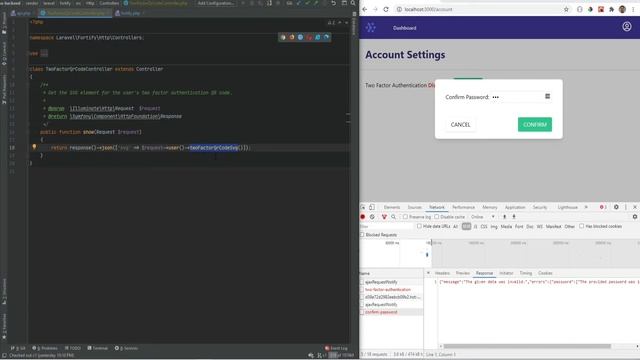Viewport: 640px width, 360px height.
Task: Open the Terminal tool window in the IDE
Action: click(x=98, y=348)
